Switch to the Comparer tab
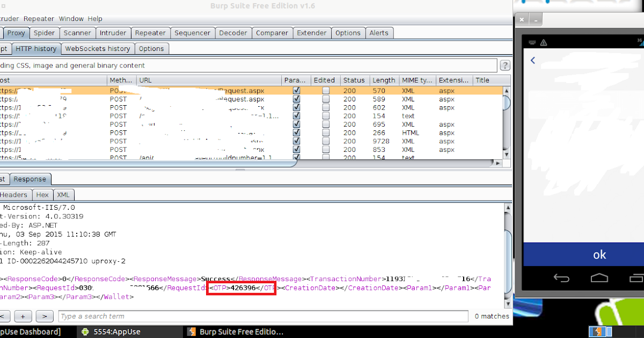 (272, 33)
